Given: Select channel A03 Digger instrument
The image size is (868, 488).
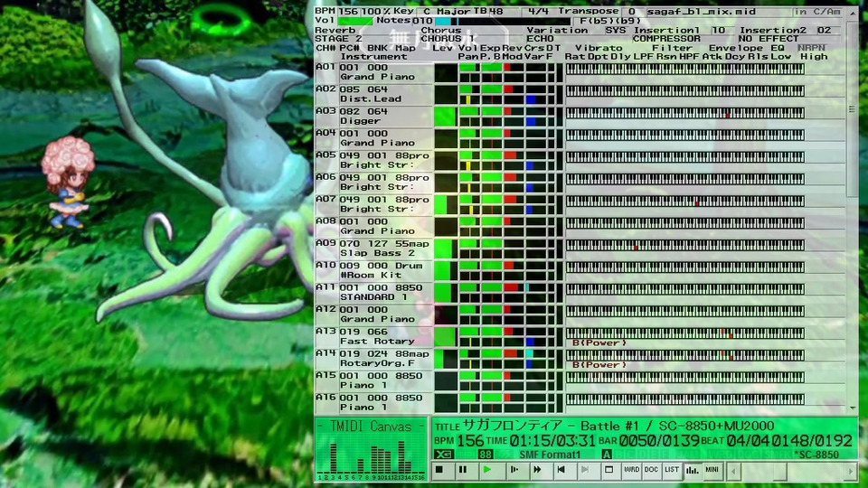Looking at the screenshot, I should 360,120.
